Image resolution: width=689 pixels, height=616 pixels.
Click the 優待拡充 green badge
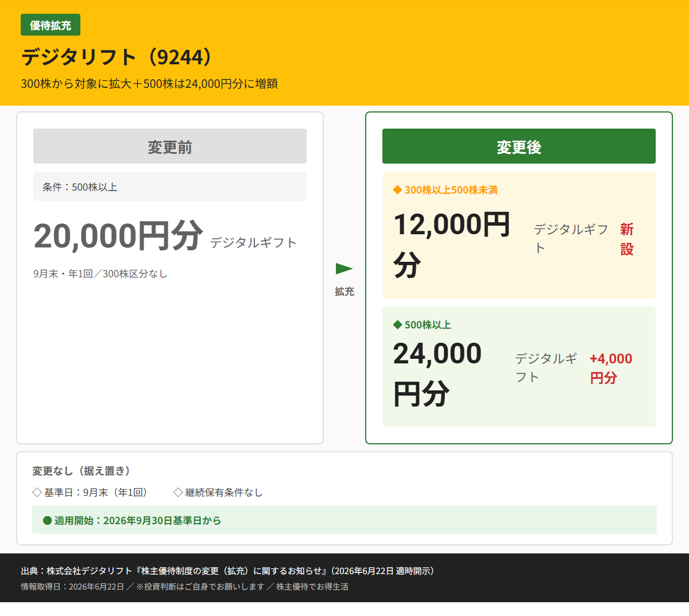pyautogui.click(x=51, y=25)
